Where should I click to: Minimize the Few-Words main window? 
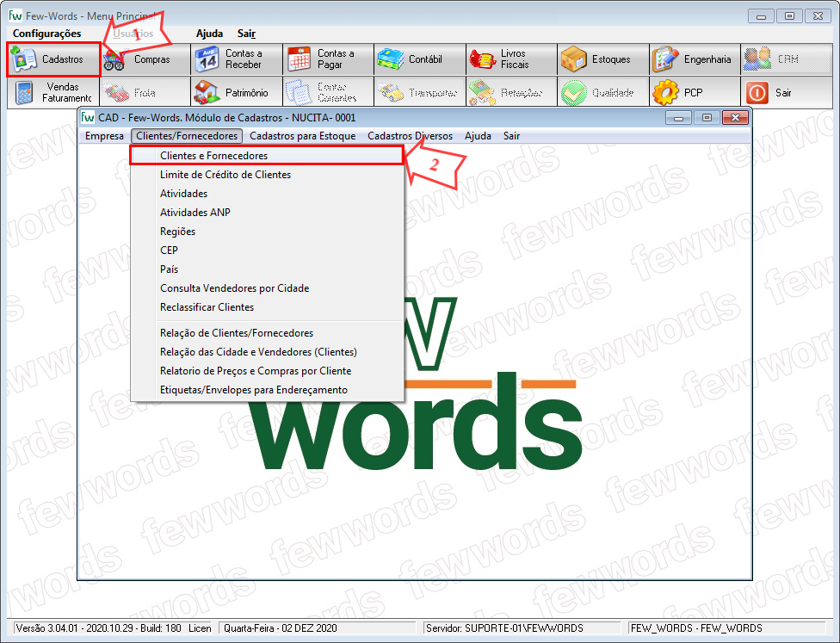click(761, 16)
